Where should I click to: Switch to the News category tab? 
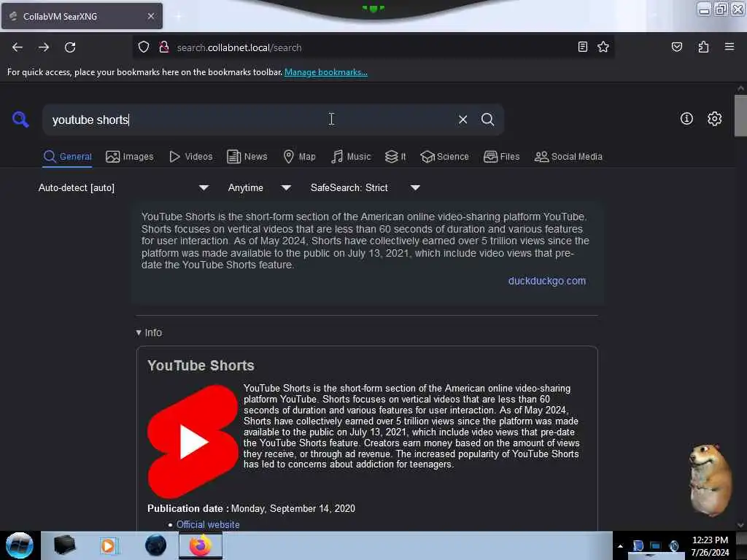coord(247,157)
